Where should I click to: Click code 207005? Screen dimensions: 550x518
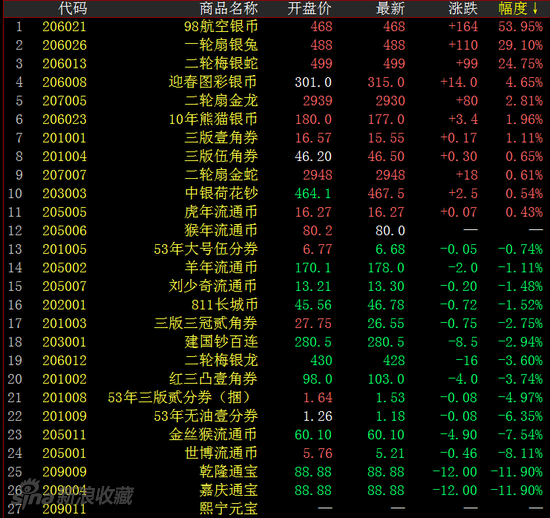pos(65,101)
